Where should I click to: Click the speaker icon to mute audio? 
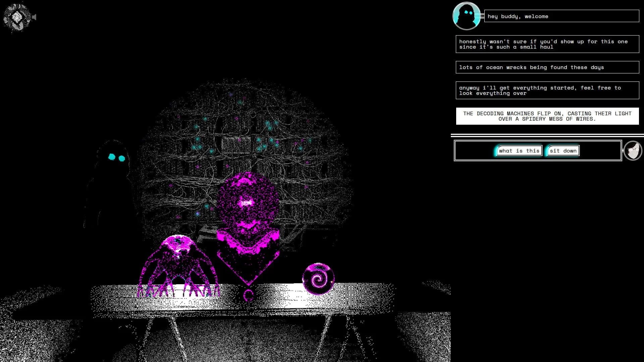pos(34,17)
